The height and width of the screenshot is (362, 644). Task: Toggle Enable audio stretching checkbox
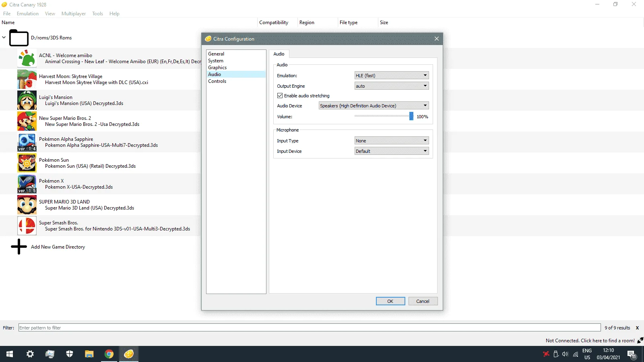click(x=280, y=96)
